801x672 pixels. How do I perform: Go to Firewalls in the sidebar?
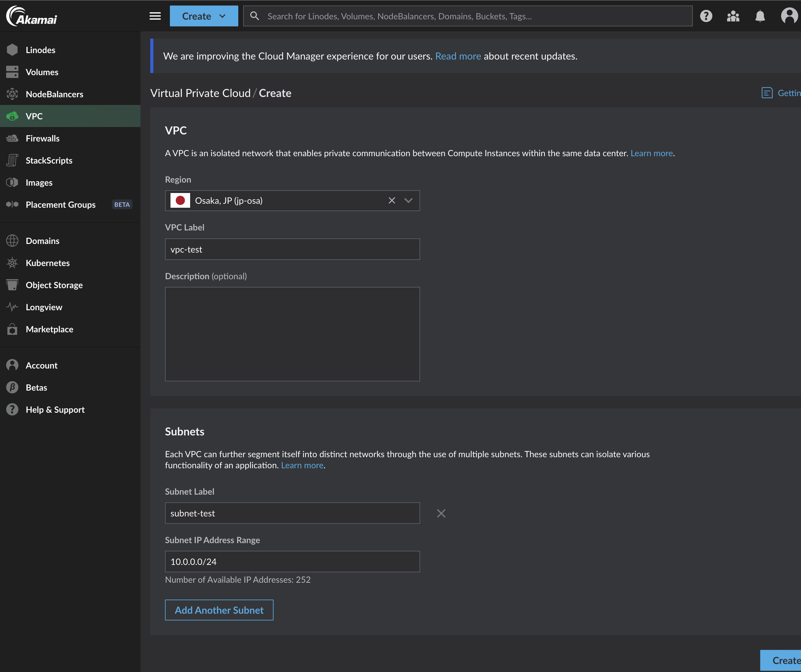tap(42, 138)
